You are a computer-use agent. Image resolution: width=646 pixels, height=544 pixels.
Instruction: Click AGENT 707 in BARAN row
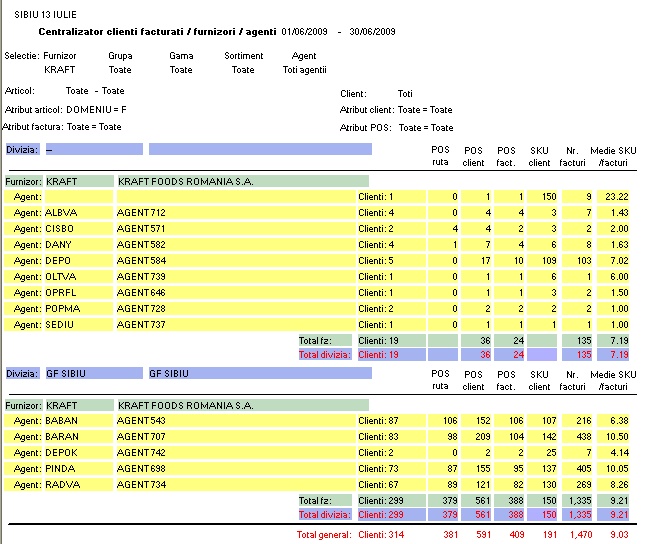236,437
